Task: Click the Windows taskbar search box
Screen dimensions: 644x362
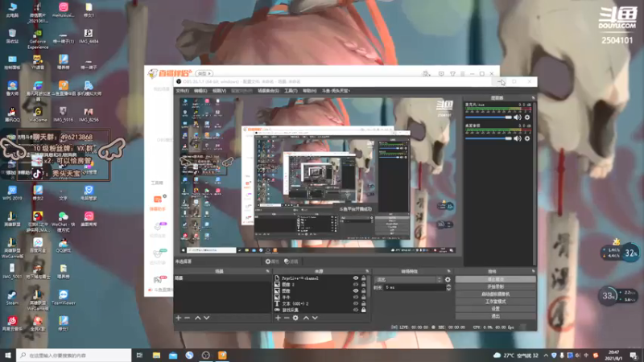Action: [x=74, y=355]
